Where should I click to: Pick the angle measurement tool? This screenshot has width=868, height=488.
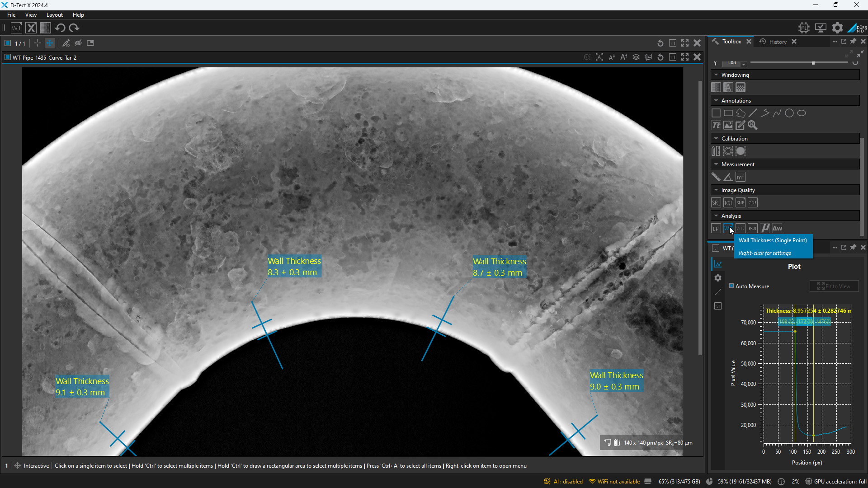[728, 177]
